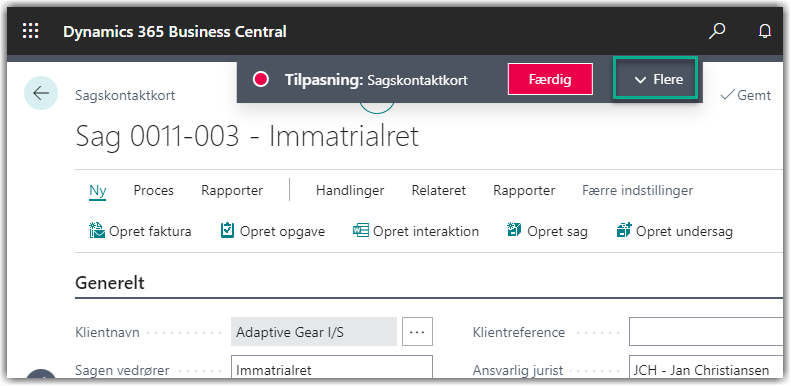The image size is (791, 386).
Task: Open the Handlinger menu
Action: coord(350,190)
